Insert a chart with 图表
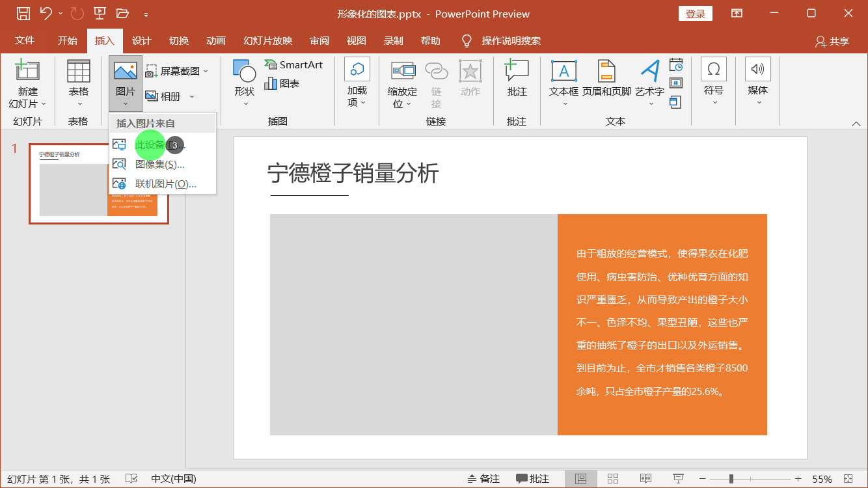This screenshot has height=488, width=868. click(282, 83)
